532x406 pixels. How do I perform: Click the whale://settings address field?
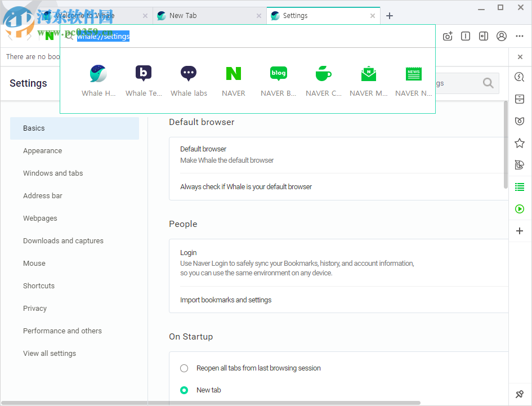(248, 36)
